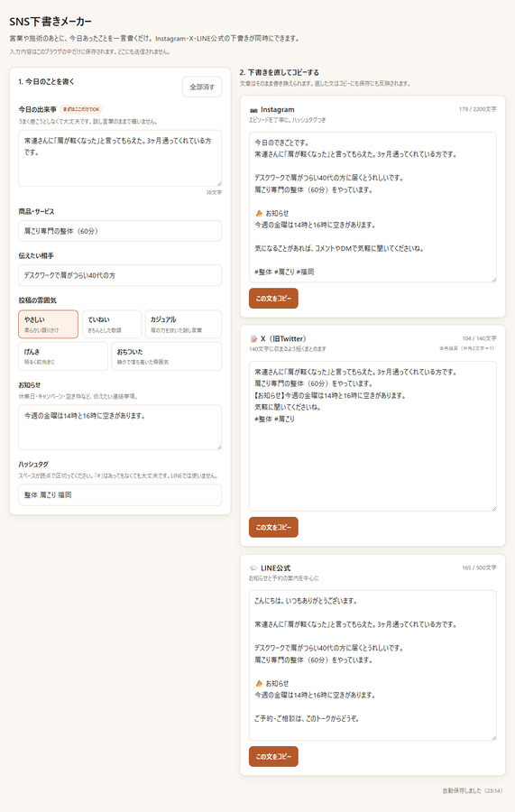Copy the LINE公式 draft text
Screen dimensions: 515x812
pos(273,756)
